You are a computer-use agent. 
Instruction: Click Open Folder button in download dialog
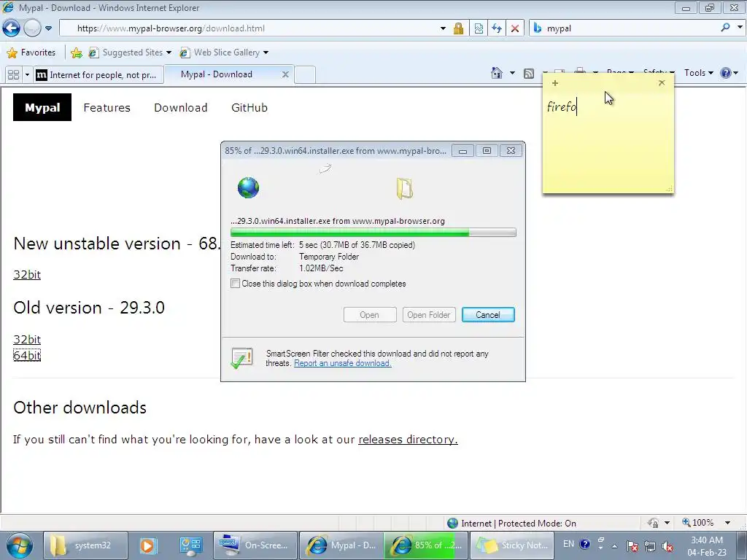tap(429, 315)
